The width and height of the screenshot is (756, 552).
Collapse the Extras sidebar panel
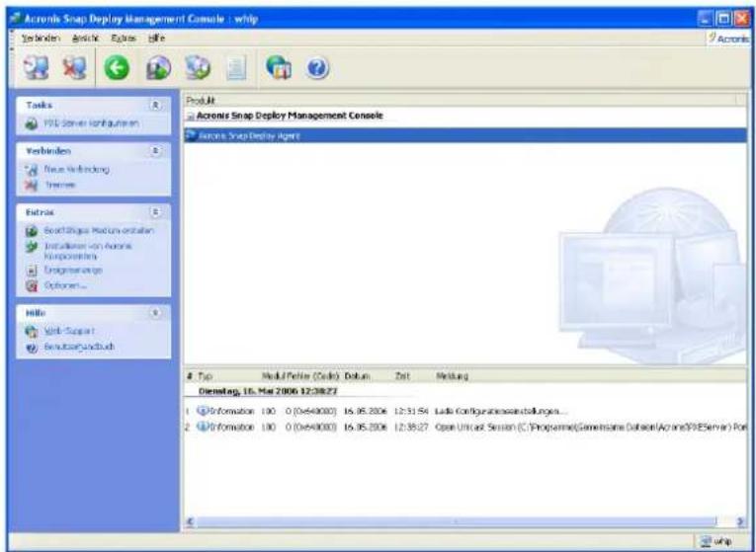tap(155, 212)
